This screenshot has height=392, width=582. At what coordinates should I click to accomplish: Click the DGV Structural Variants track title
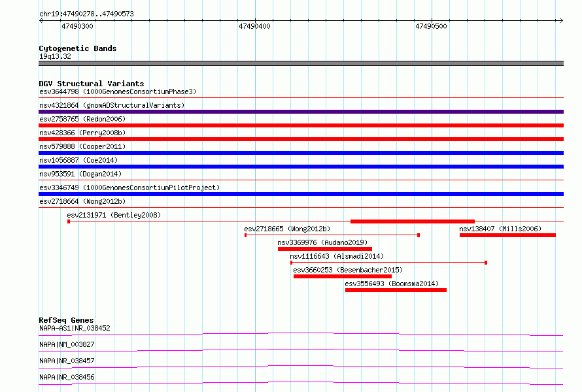point(92,84)
